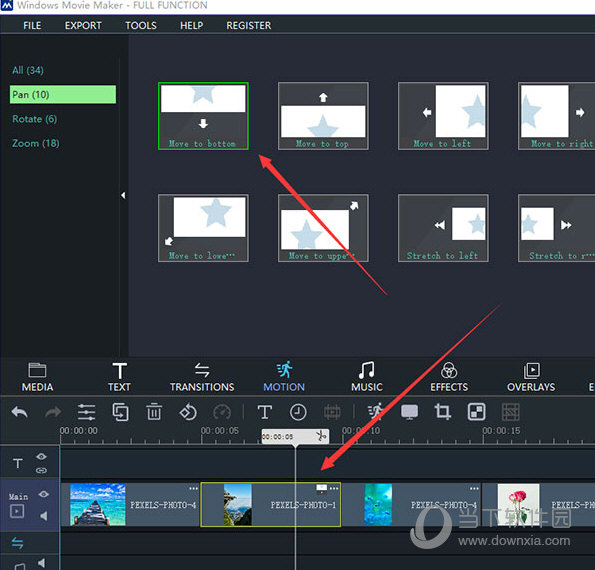Click the clock duration icon
Viewport: 595px width, 570px height.
298,412
